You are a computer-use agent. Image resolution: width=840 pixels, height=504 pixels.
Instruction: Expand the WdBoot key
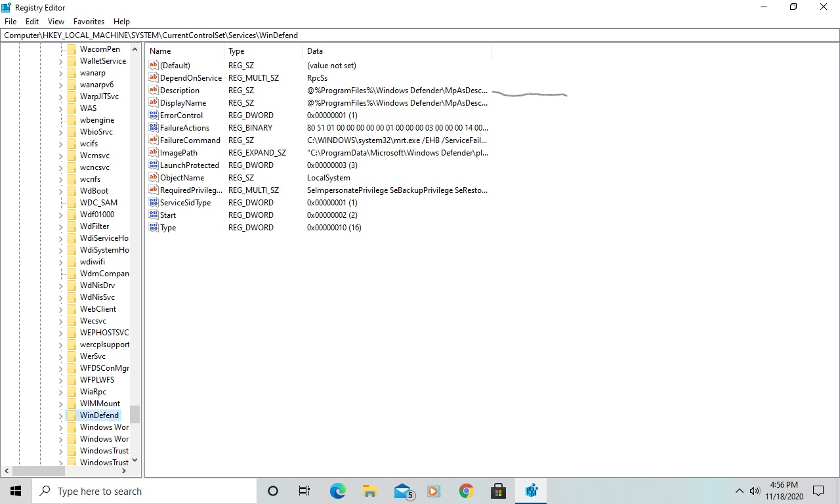click(x=61, y=191)
